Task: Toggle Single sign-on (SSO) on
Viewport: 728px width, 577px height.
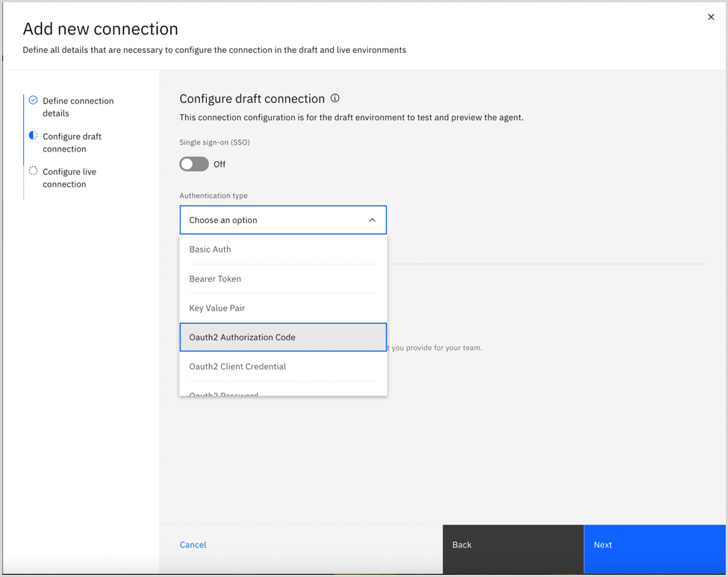Action: pyautogui.click(x=194, y=163)
